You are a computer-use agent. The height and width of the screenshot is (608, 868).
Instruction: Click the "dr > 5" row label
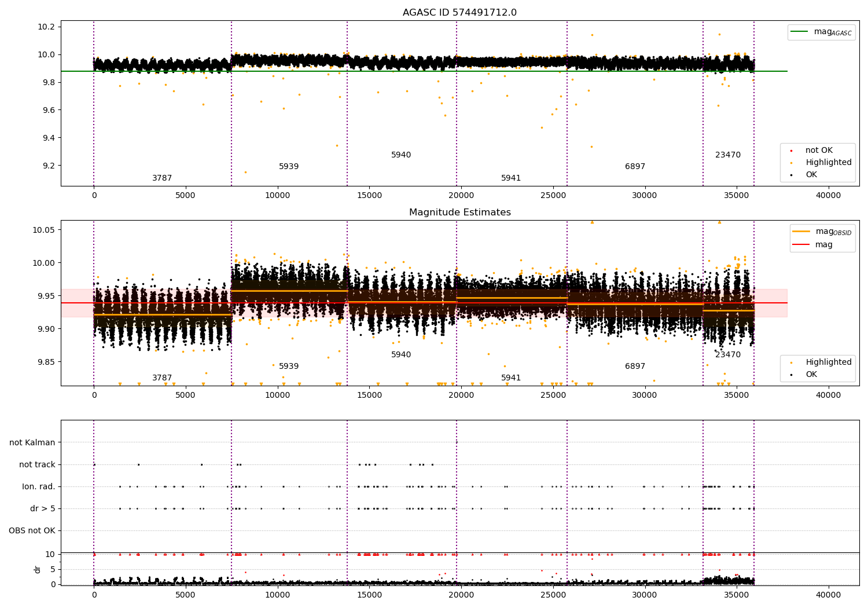coord(43,508)
